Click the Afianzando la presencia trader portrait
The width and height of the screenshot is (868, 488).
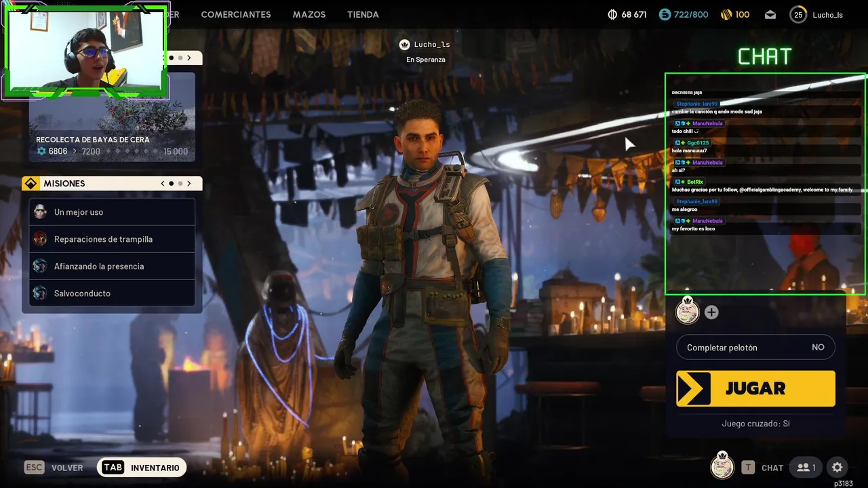coord(40,266)
